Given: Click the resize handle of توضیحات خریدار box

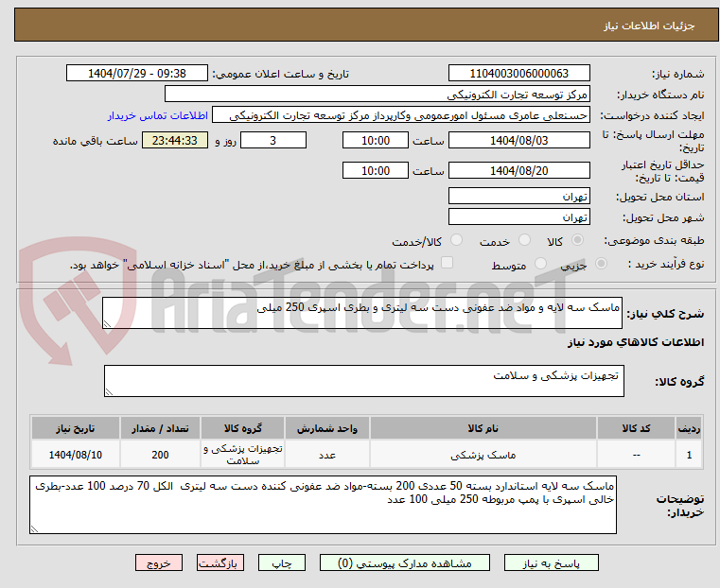Looking at the screenshot, I should click(x=35, y=528).
